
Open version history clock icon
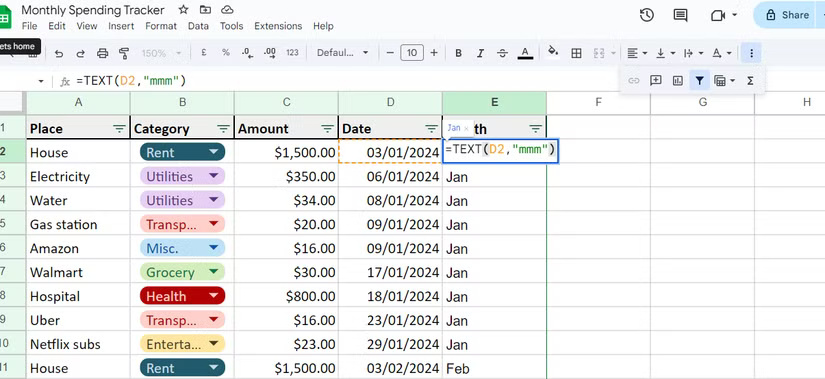pos(647,15)
